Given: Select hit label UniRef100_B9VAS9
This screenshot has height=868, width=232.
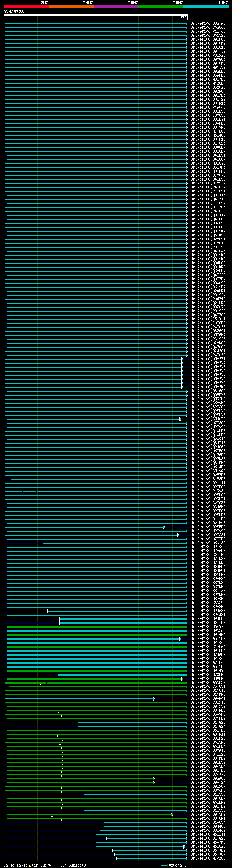Looking at the screenshot, I should point(208,283).
